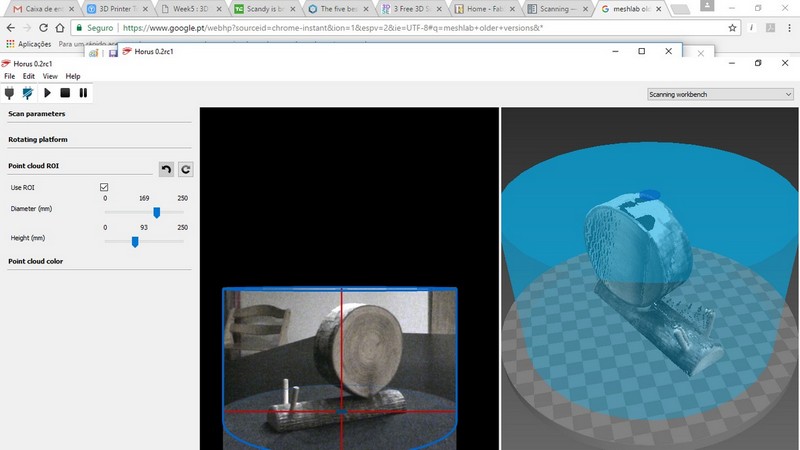Open the Scanning workbench dropdown

point(720,94)
